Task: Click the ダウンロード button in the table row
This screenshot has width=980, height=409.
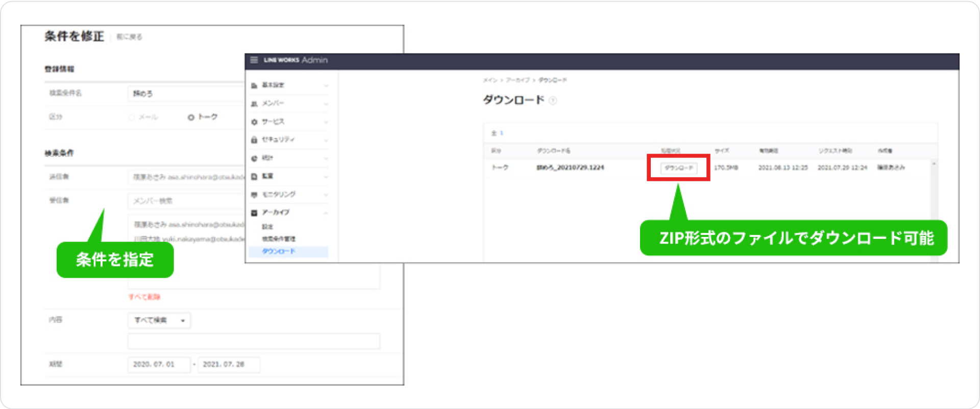Action: point(679,168)
